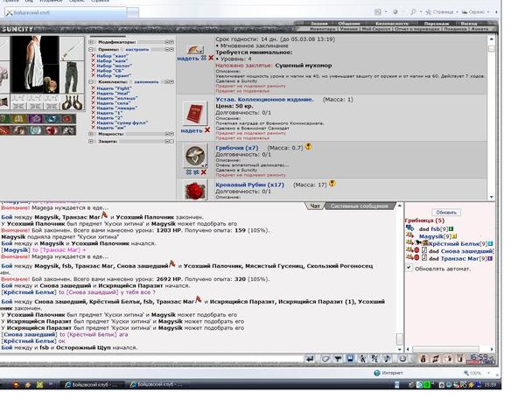525x420 pixels.
Task: Remove the Надеть "Heal" kit with X
Action: (94, 93)
